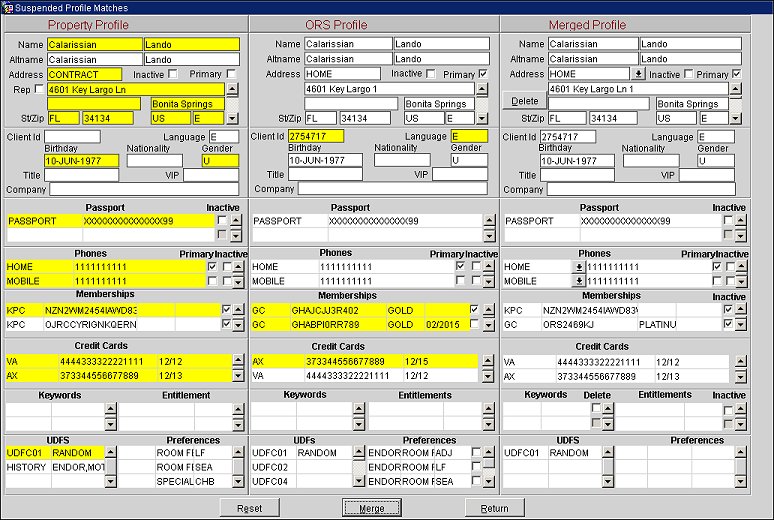The width and height of the screenshot is (774, 520).
Task: Check the Rep checkbox in Property Profile
Action: [39, 89]
